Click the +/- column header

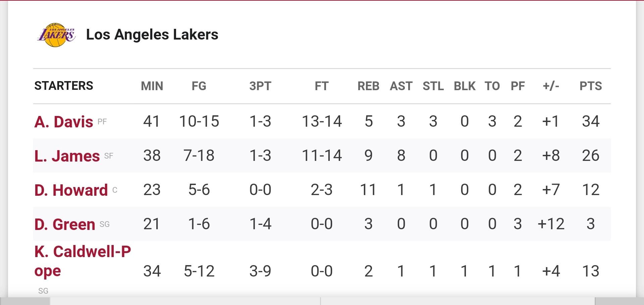(551, 86)
